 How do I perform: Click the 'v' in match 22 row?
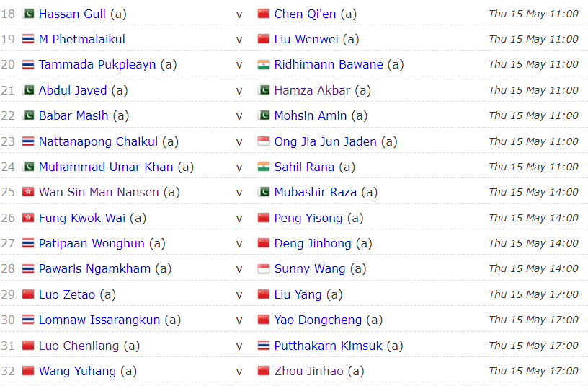[239, 115]
